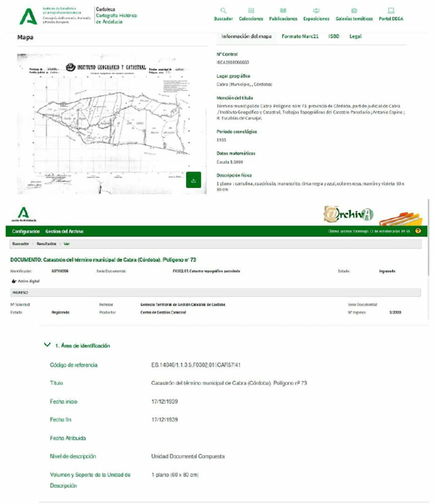Open the Galerías temáticas camera icon
The image size is (435, 504).
coord(354,11)
